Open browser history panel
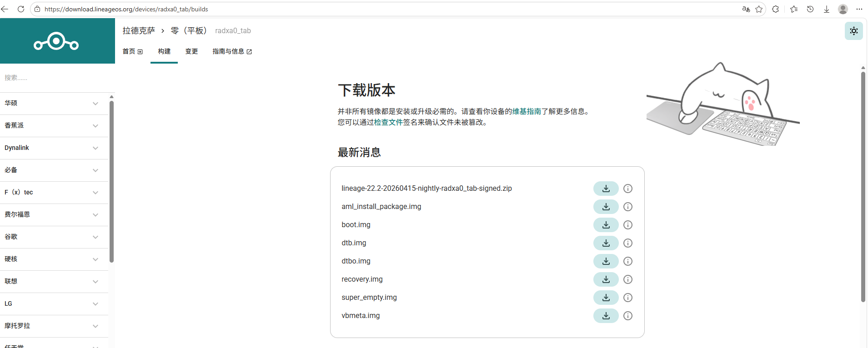The height and width of the screenshot is (348, 868). [810, 9]
